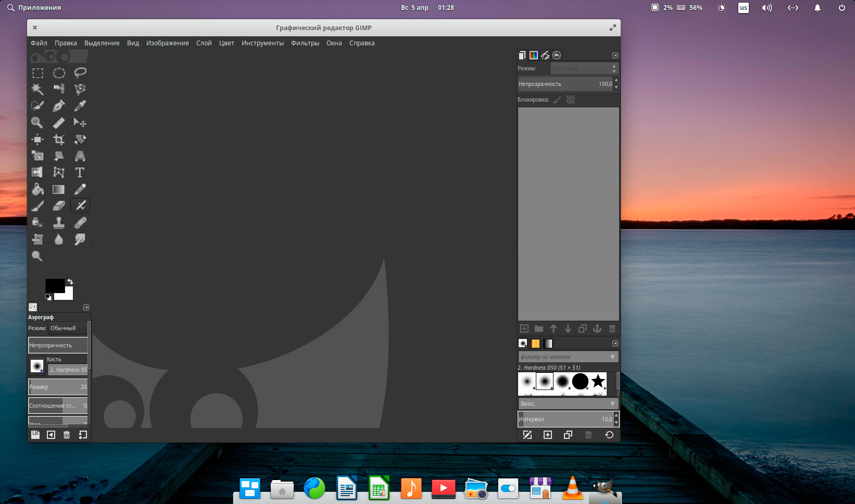Screen dimensions: 855x504
Task: Expand the 'Basic,' brush tag dropdown
Action: coord(568,404)
